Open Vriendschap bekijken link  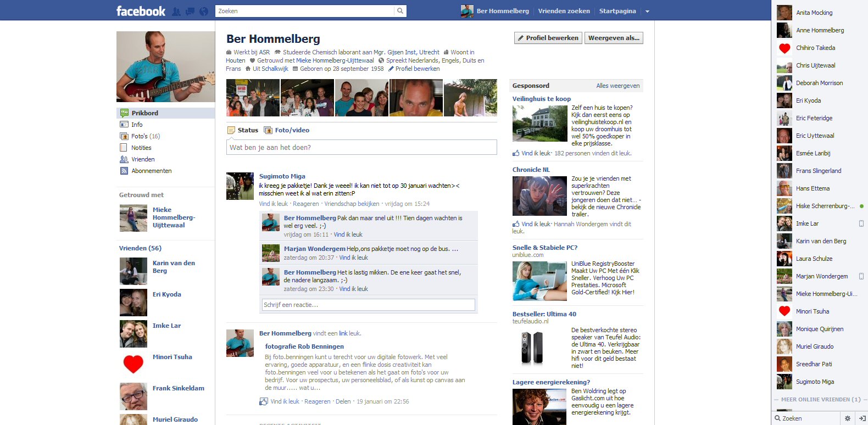click(x=352, y=204)
